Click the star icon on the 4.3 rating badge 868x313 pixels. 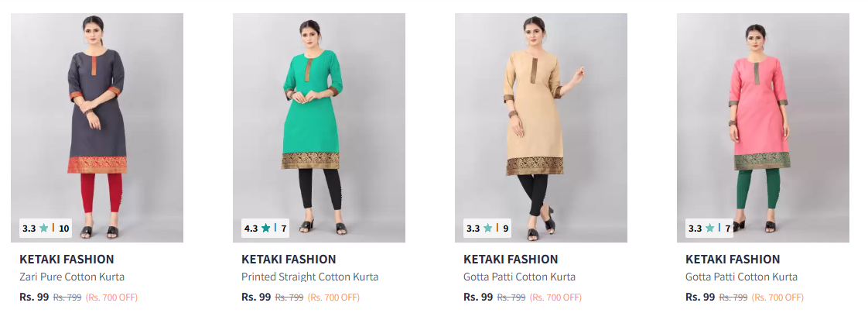pos(266,228)
